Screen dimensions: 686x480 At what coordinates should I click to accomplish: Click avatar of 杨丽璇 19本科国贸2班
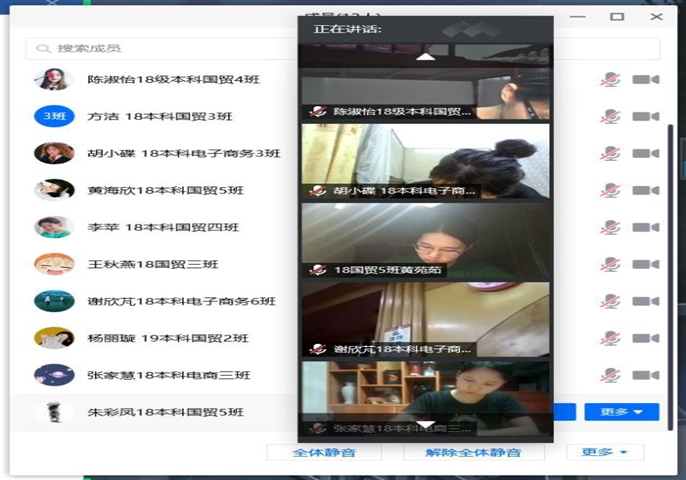click(54, 338)
